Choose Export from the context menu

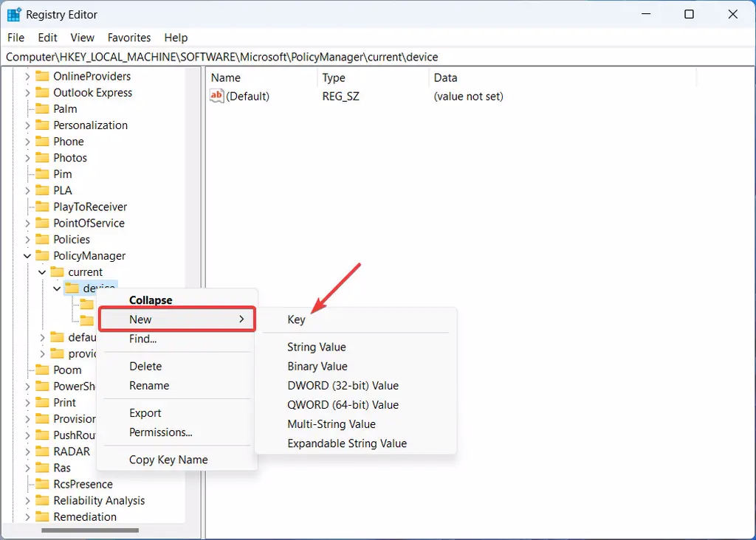click(x=145, y=413)
